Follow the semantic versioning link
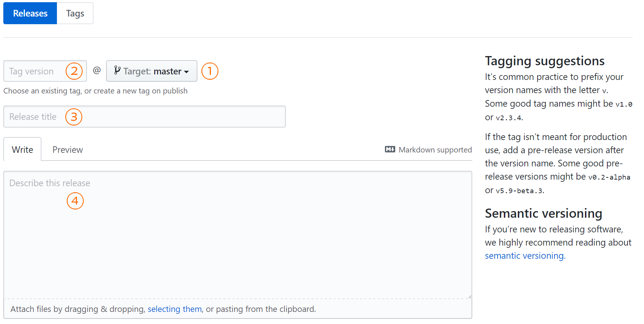 coord(525,256)
